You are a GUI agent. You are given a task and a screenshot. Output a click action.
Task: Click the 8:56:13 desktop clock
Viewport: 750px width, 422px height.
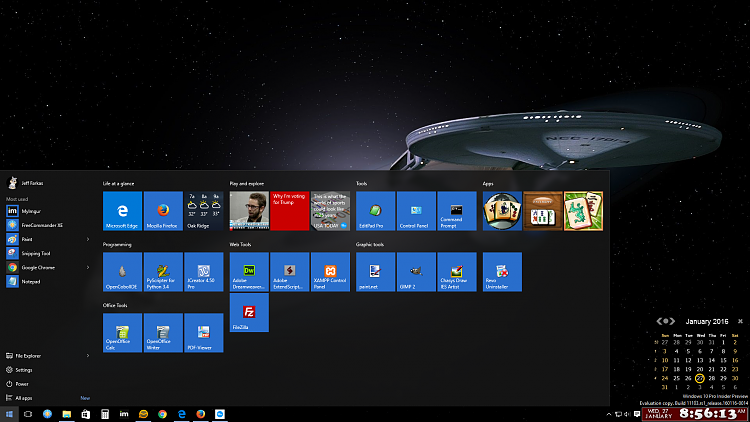(695, 414)
